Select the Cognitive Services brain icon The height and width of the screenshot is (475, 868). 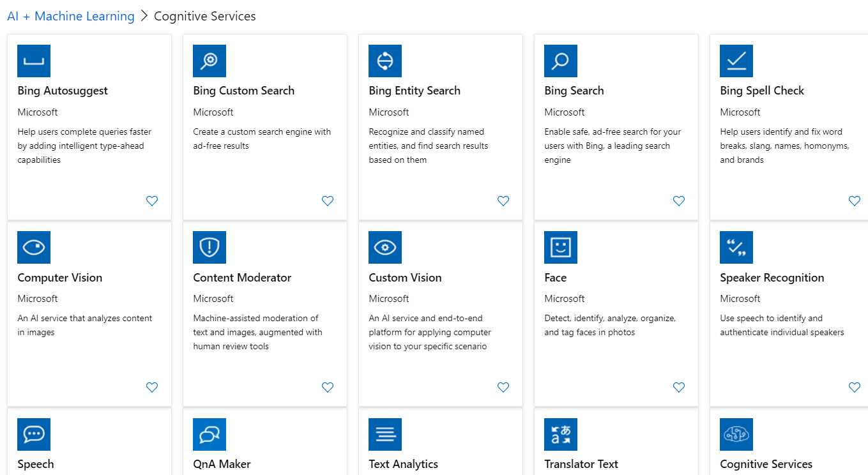(736, 434)
